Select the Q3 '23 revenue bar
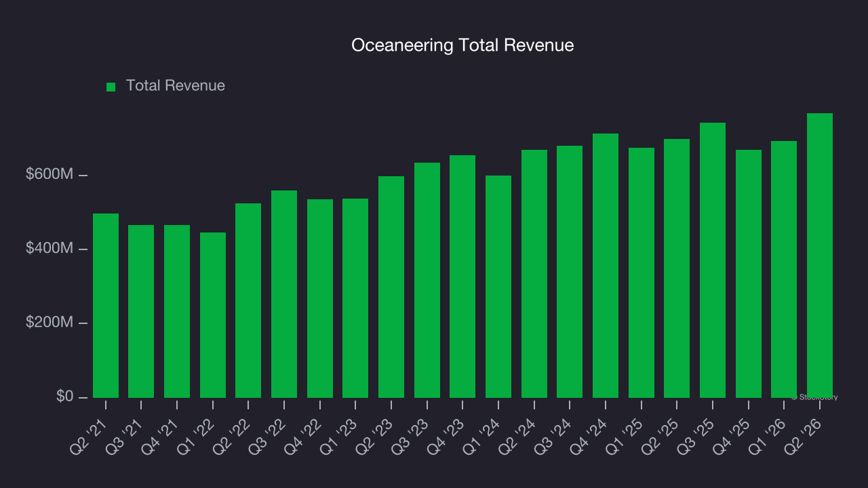 point(427,280)
